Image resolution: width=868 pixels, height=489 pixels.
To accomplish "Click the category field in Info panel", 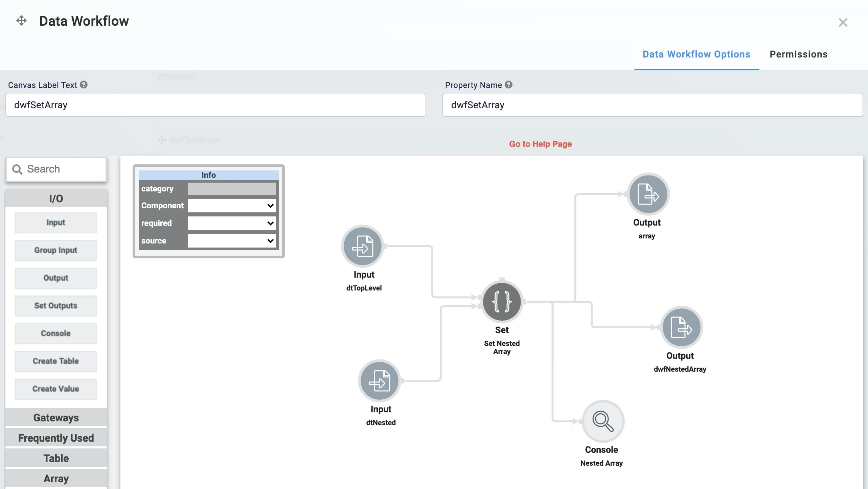I will coord(232,189).
